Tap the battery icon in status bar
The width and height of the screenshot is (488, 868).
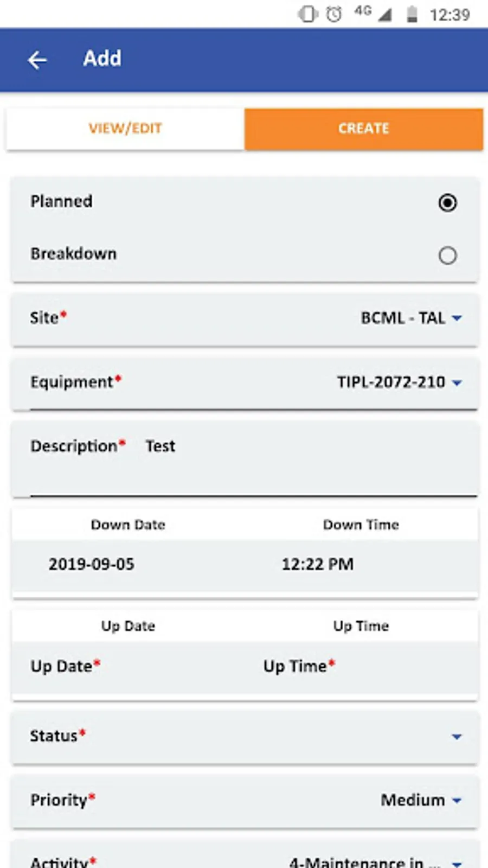(x=412, y=14)
